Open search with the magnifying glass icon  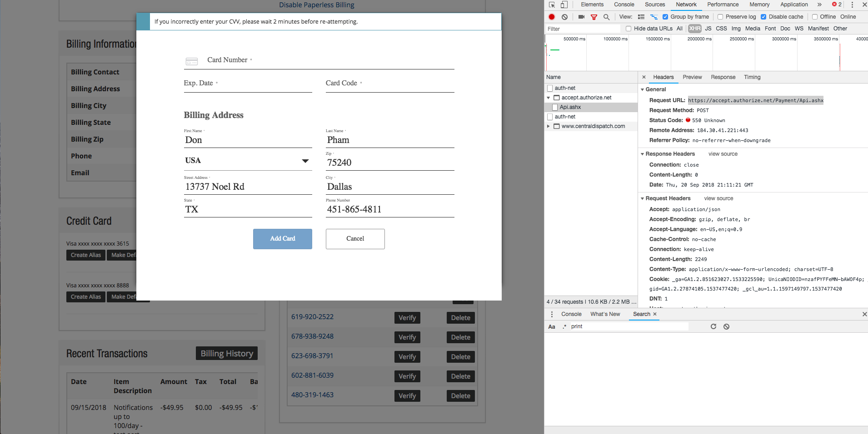click(606, 17)
